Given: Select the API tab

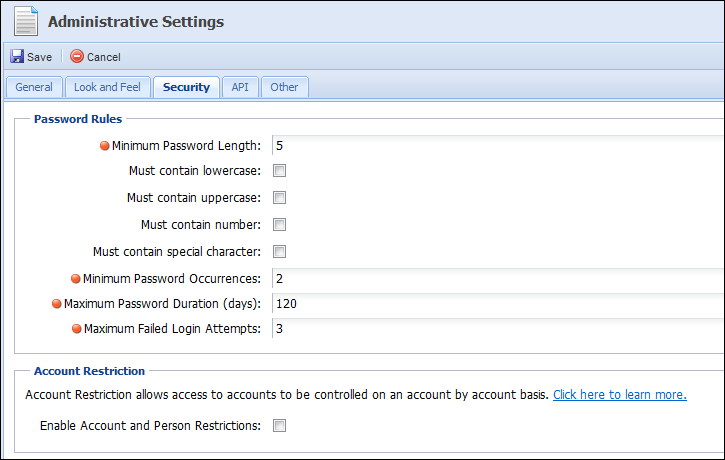Looking at the screenshot, I should click(240, 87).
